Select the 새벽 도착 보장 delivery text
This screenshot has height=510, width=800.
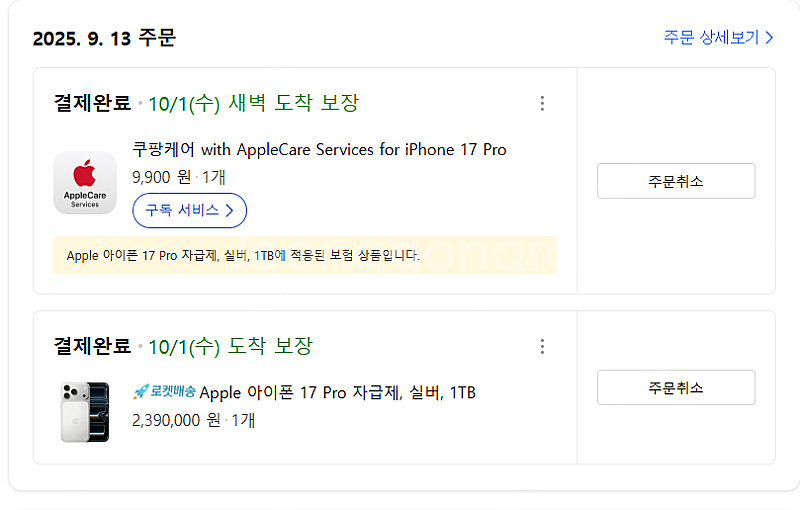(293, 103)
